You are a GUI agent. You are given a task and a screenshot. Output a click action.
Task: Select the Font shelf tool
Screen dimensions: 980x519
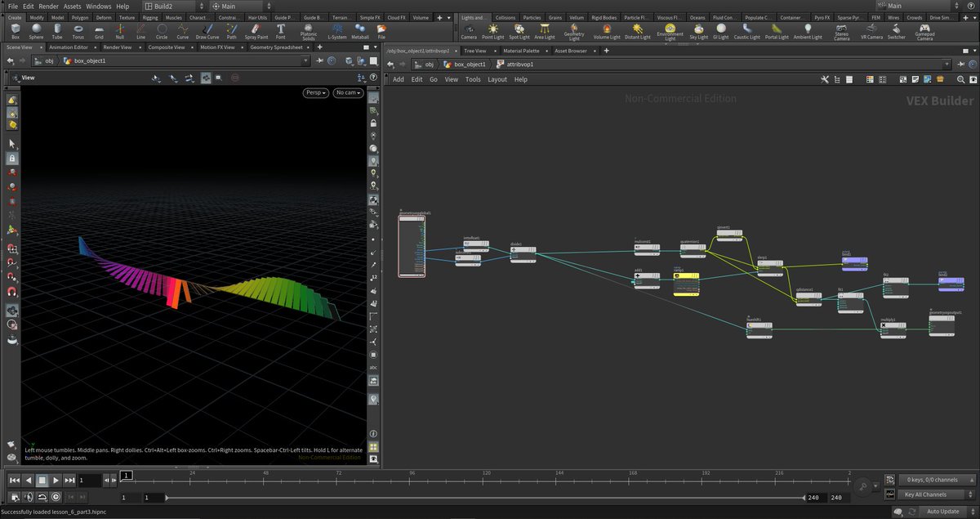click(281, 31)
